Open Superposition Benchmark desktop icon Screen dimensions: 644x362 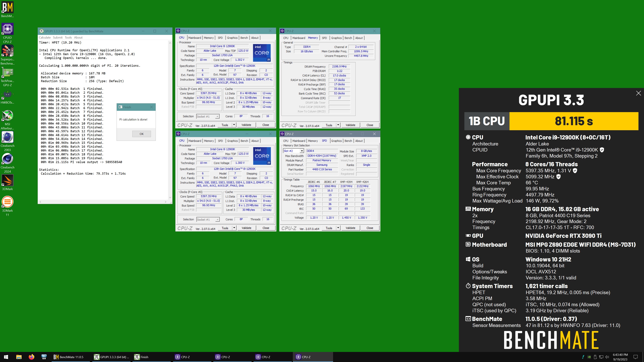click(8, 55)
